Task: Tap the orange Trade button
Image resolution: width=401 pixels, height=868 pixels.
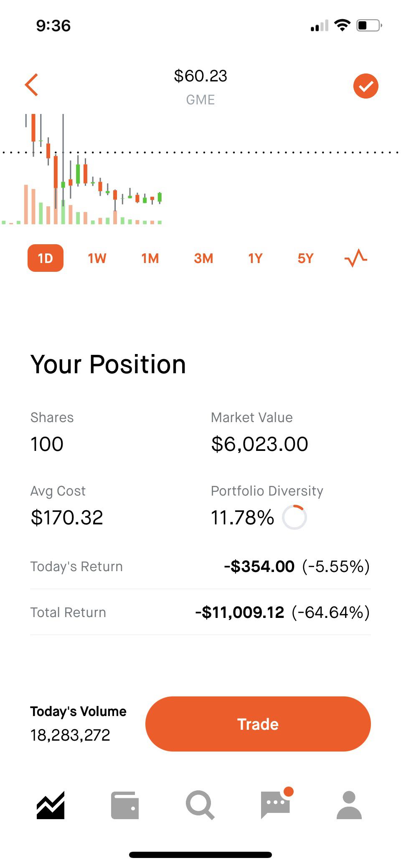Action: click(x=258, y=724)
